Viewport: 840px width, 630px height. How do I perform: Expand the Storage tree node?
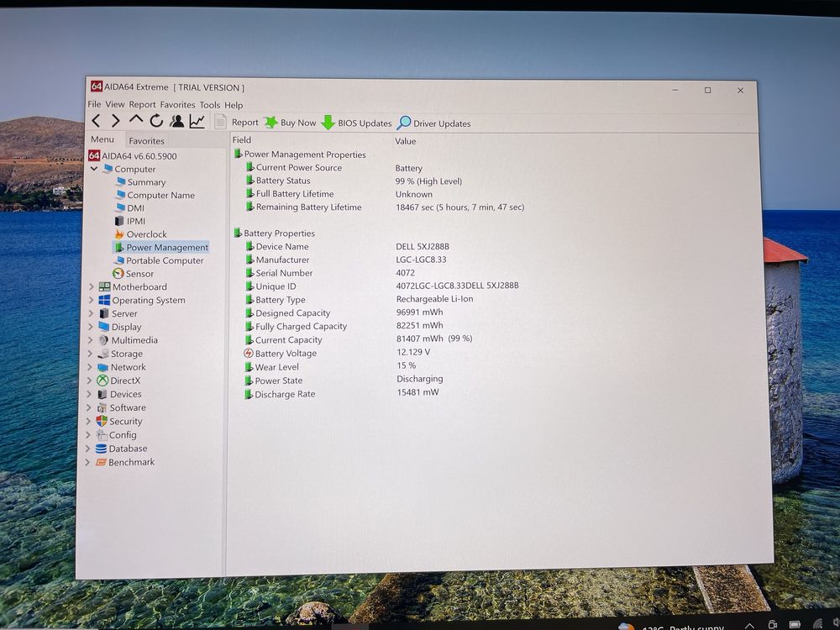[x=90, y=354]
